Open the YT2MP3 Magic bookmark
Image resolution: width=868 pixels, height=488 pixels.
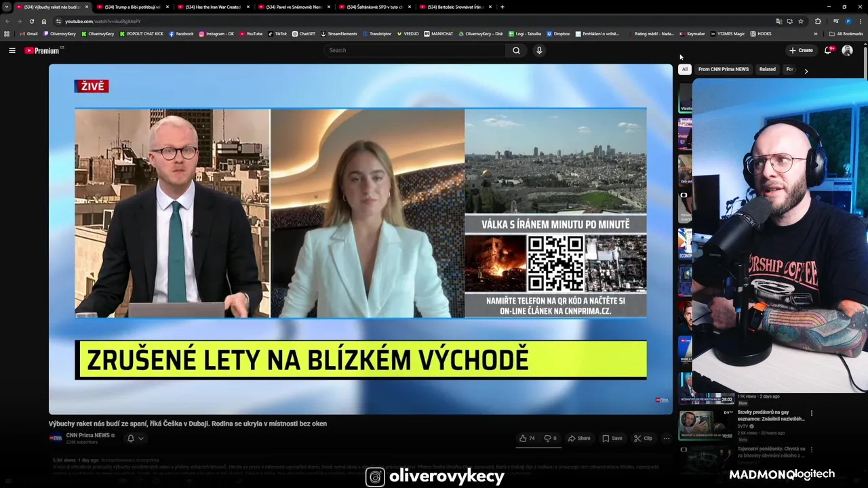point(728,33)
